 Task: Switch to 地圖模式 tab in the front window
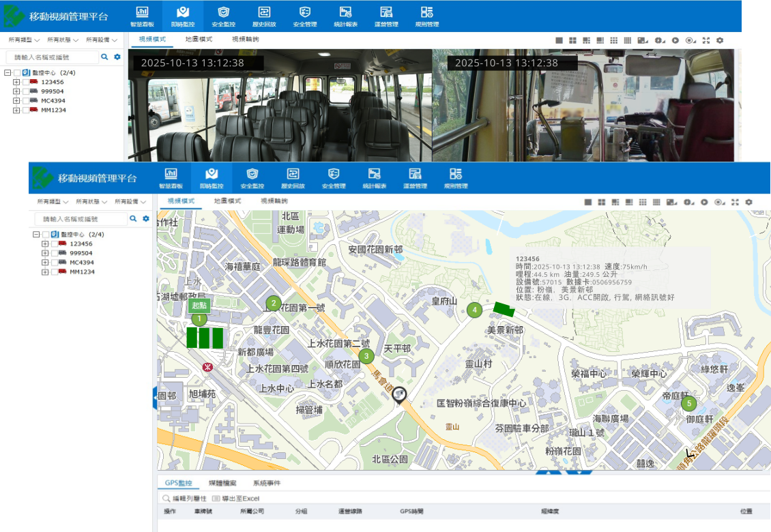coord(227,201)
